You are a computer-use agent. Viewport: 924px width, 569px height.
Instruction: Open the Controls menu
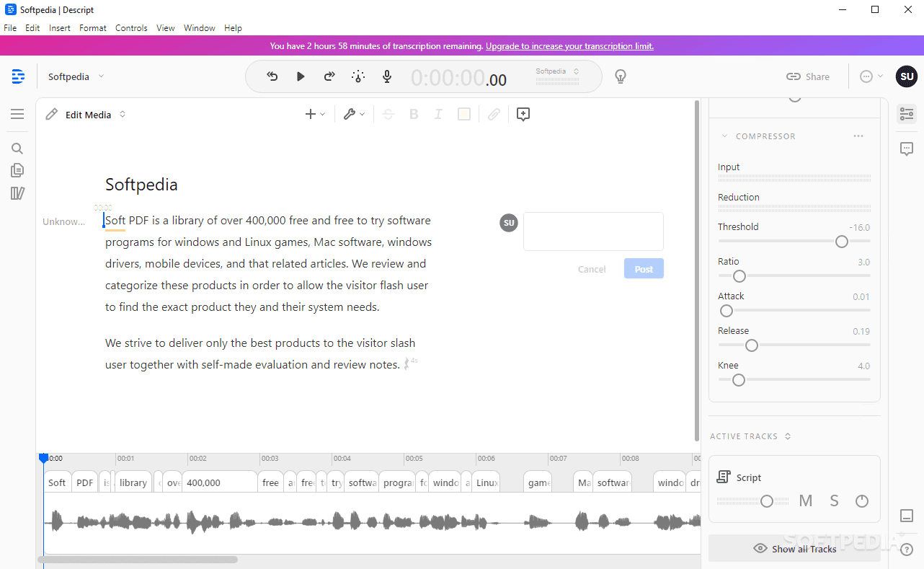pos(131,28)
